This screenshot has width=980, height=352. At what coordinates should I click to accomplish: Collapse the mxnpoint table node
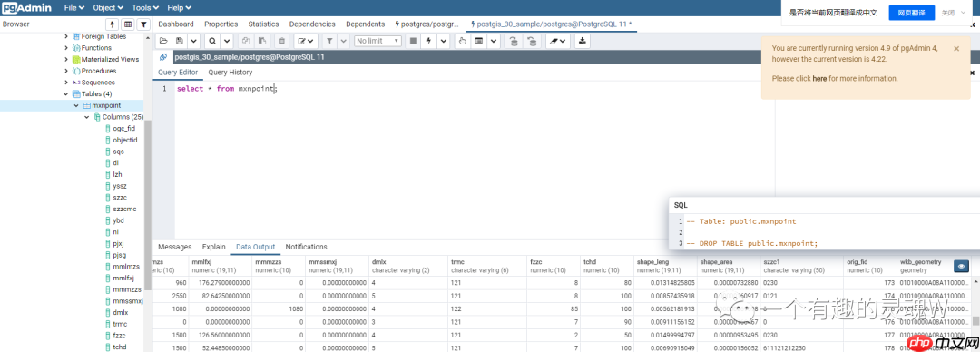click(76, 105)
